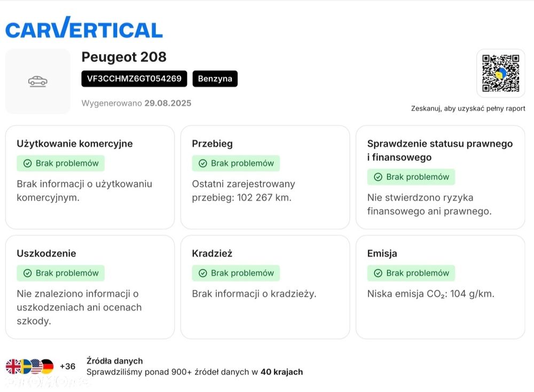Click the VIN badge VF3CCHMZ6GT054269

(134, 79)
